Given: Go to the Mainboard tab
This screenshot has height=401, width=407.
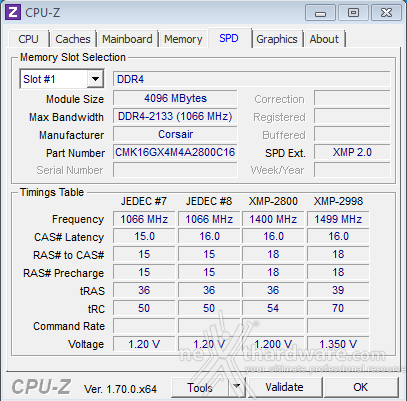Looking at the screenshot, I should coord(127,39).
